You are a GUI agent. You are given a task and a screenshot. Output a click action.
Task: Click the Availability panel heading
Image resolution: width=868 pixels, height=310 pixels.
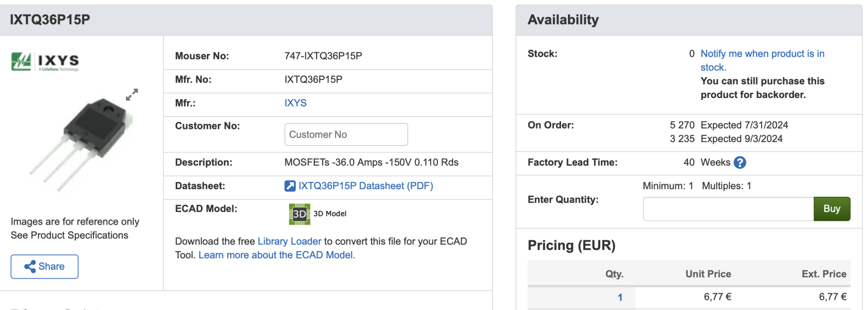click(x=563, y=20)
